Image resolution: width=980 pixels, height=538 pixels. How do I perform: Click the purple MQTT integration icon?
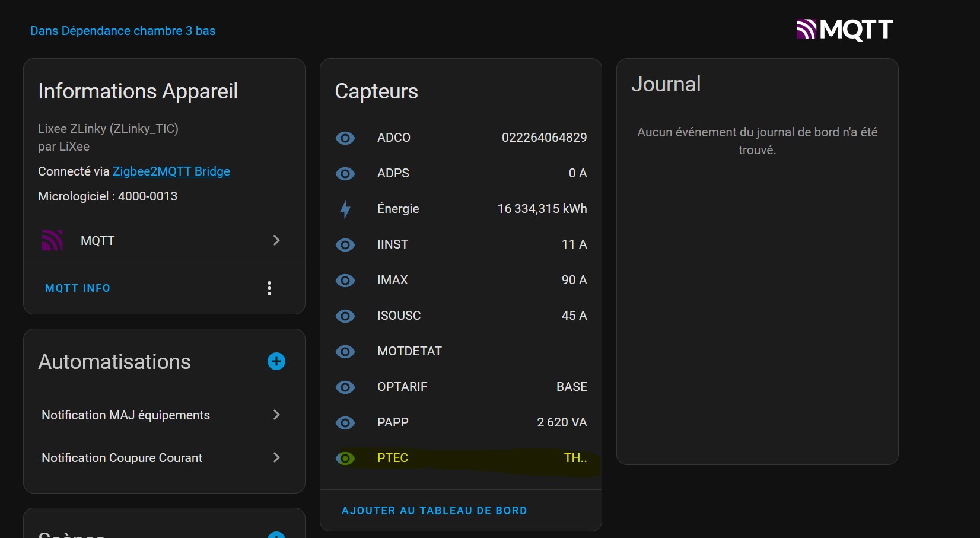coord(52,240)
